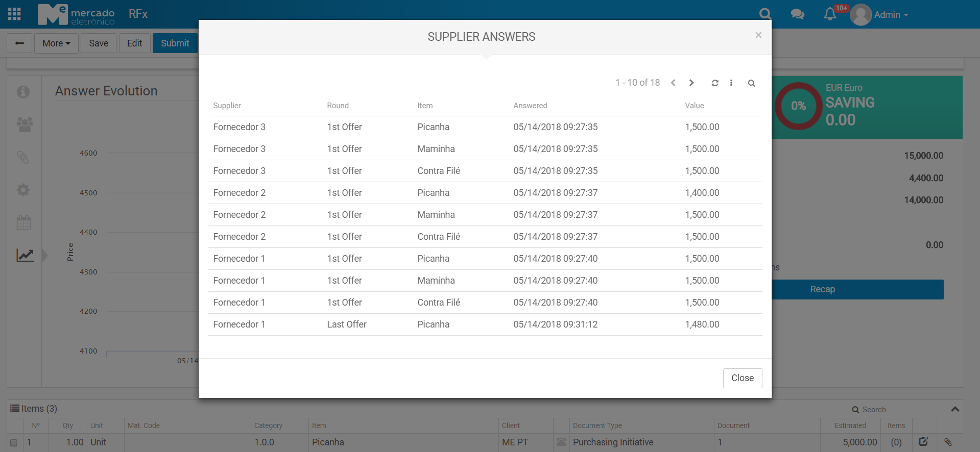Click the table search icon in modal
Image resolution: width=980 pixels, height=452 pixels.
751,83
